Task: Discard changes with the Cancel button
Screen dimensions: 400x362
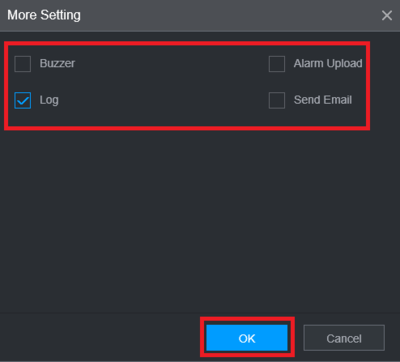Action: pyautogui.click(x=344, y=338)
